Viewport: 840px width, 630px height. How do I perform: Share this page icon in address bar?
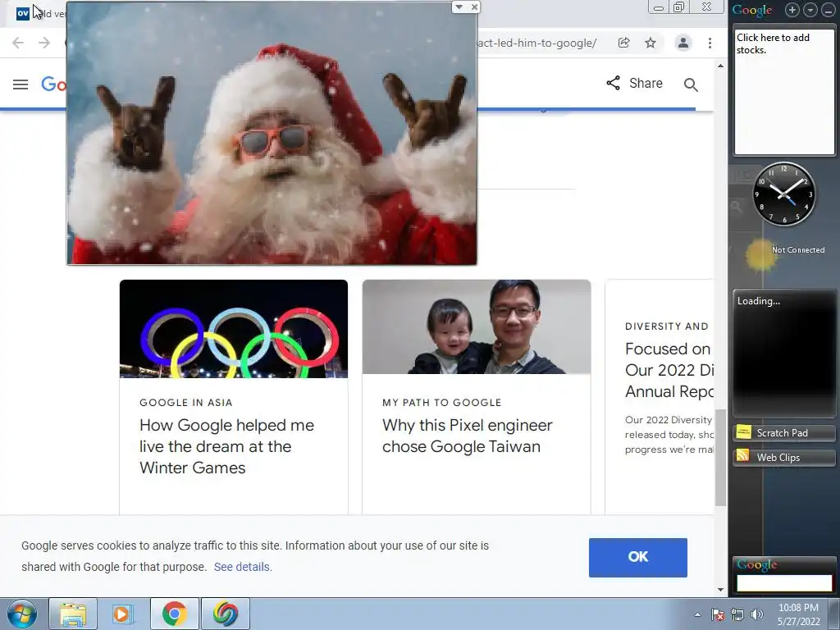623,43
